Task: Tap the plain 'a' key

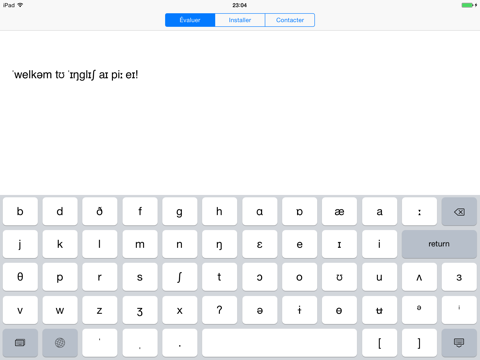Action: [x=379, y=211]
